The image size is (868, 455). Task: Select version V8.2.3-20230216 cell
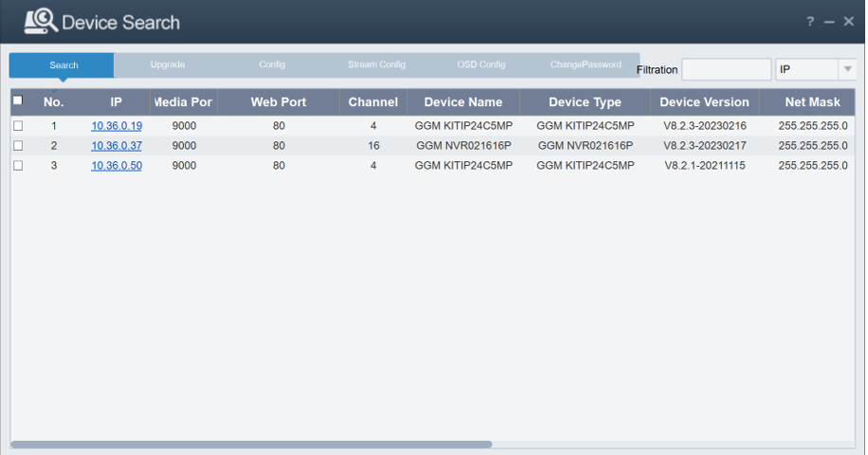[x=705, y=126]
